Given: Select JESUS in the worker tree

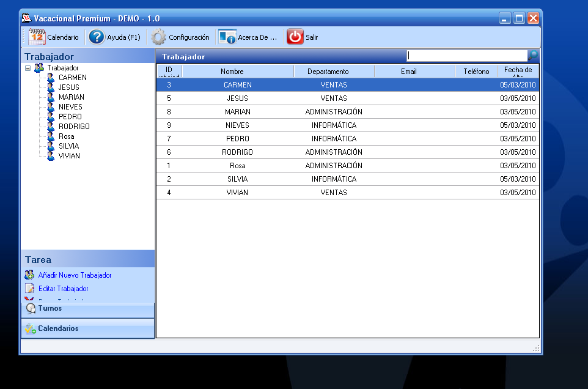Looking at the screenshot, I should point(68,87).
